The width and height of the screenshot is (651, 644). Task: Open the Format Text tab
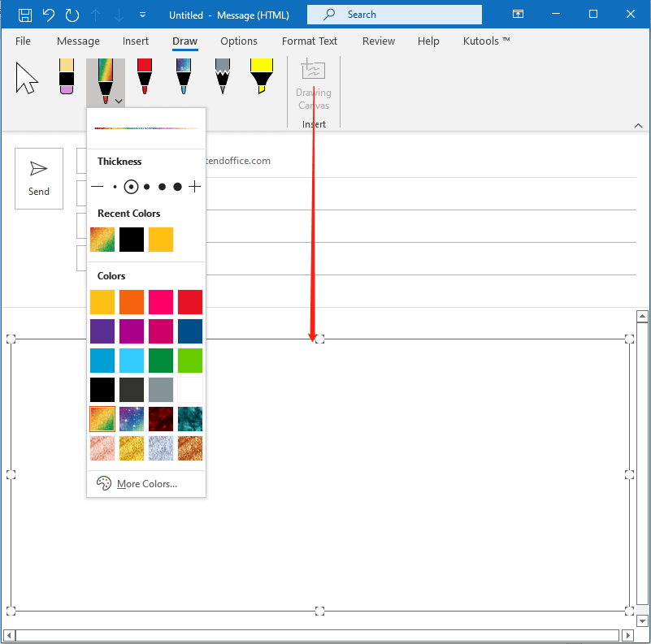[x=310, y=41]
